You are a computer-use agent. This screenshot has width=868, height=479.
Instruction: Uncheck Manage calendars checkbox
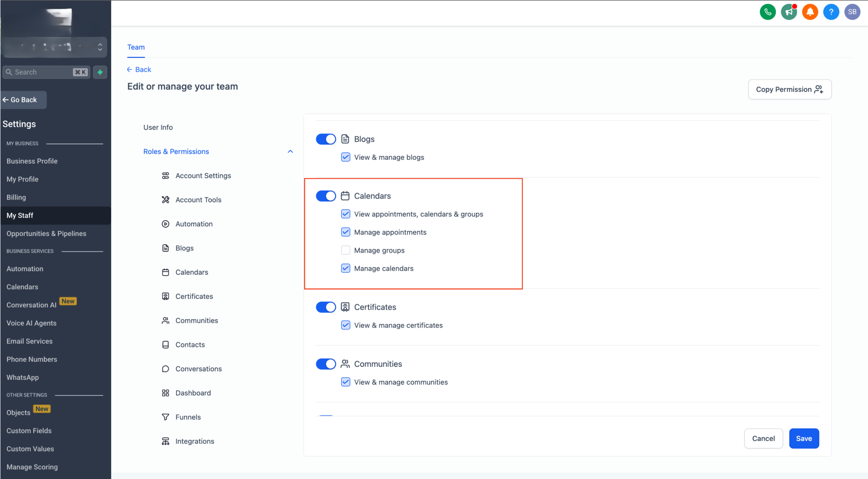point(345,268)
